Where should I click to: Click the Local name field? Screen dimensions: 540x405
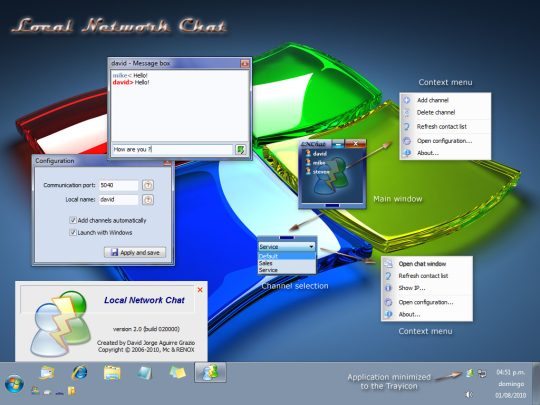click(118, 199)
